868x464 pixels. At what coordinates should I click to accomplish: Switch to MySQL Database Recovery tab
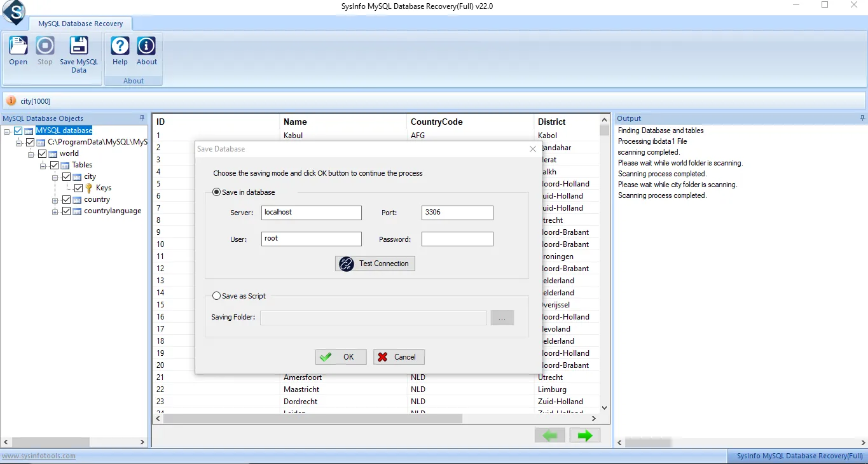pyautogui.click(x=80, y=24)
